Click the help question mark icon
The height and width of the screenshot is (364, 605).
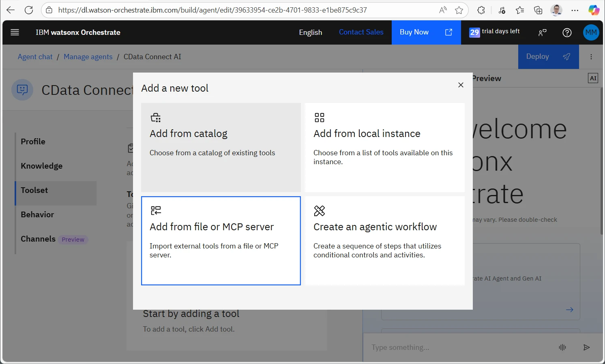point(567,32)
